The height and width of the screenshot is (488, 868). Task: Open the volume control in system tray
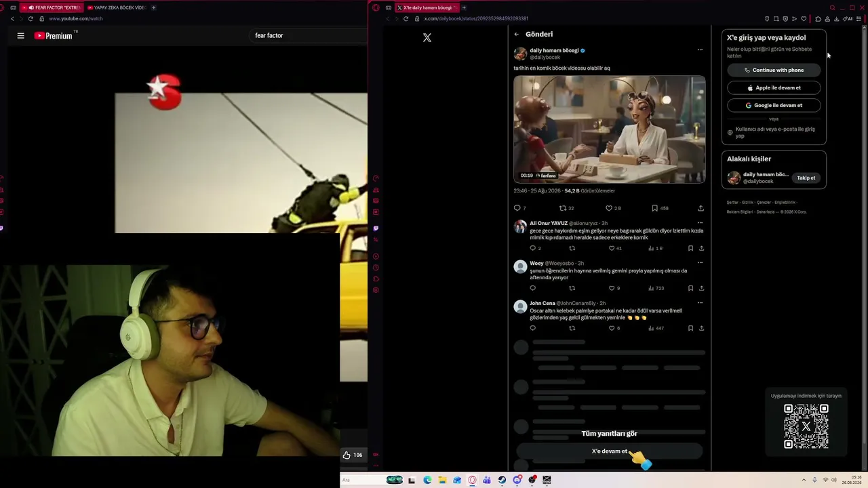tap(833, 480)
